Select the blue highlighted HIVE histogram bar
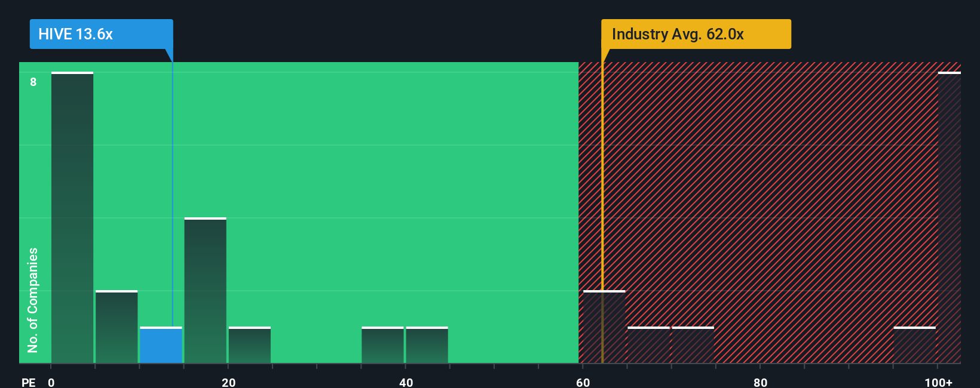Viewport: 980px width, 388px height. pos(161,345)
